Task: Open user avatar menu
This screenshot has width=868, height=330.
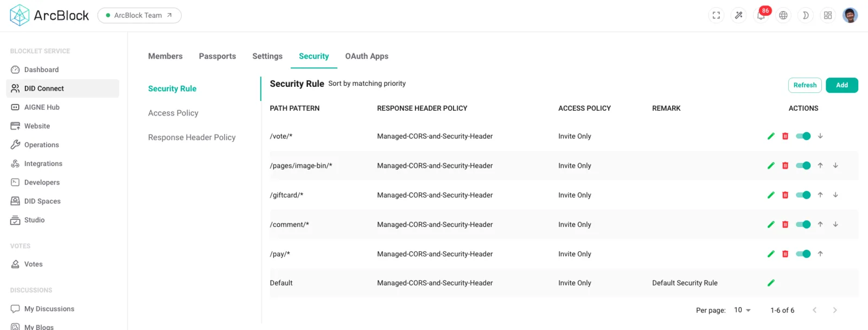Action: tap(850, 15)
